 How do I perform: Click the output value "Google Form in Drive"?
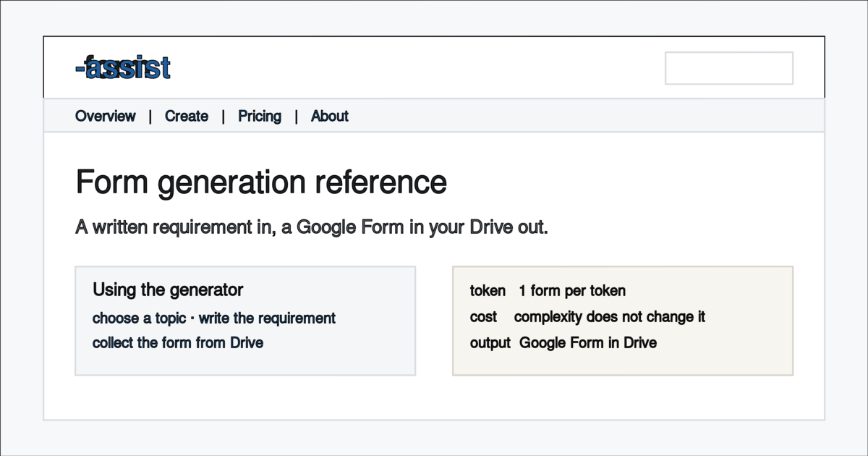click(x=588, y=343)
